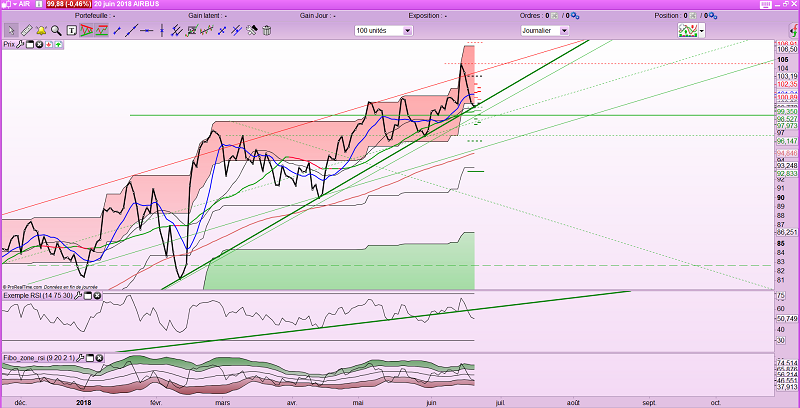Click the Portefeuille label
Image resolution: width=800 pixels, height=408 pixels.
[95, 16]
